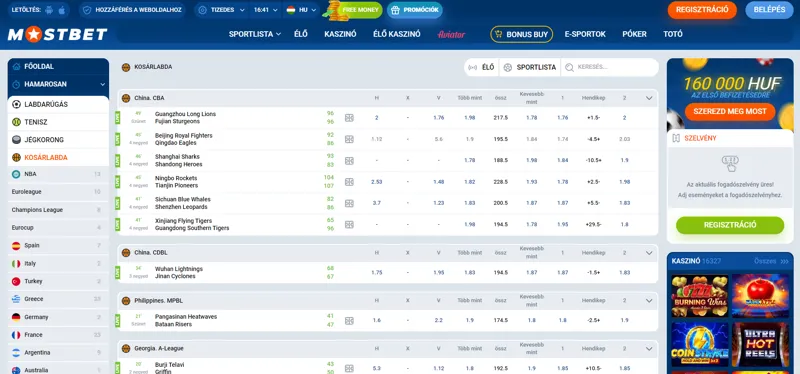Open the Kaszinó top menu item
800x374 pixels.
[x=340, y=34]
